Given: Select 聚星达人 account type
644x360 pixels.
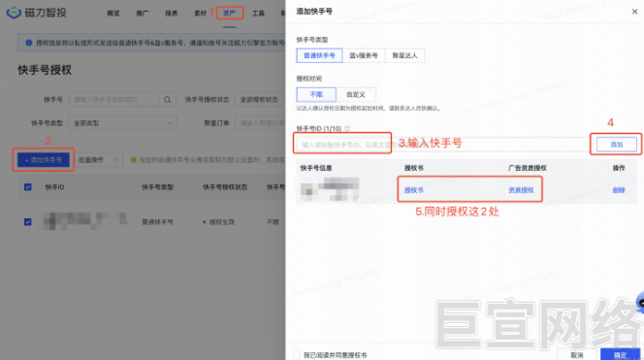Looking at the screenshot, I should coord(404,55).
